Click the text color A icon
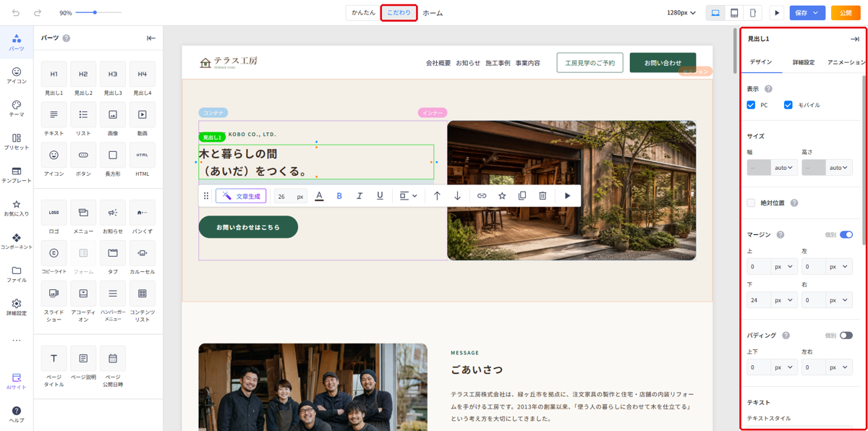 click(x=319, y=196)
